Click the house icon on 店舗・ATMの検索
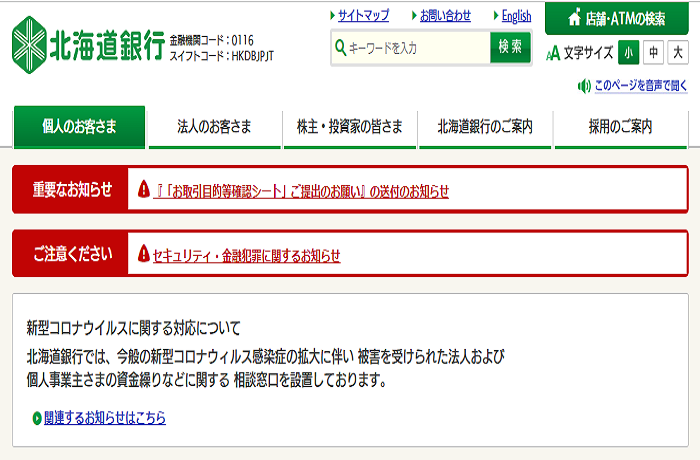The image size is (700, 460). 575,17
